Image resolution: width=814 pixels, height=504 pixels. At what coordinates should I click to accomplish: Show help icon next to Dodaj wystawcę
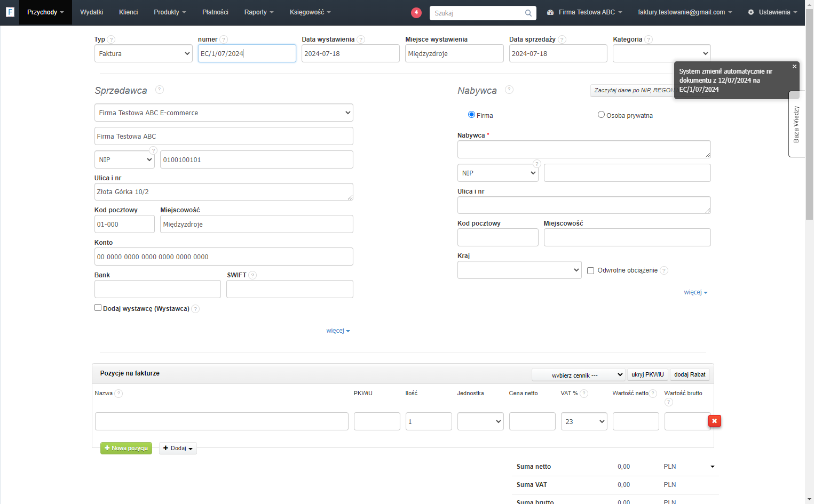click(x=195, y=309)
